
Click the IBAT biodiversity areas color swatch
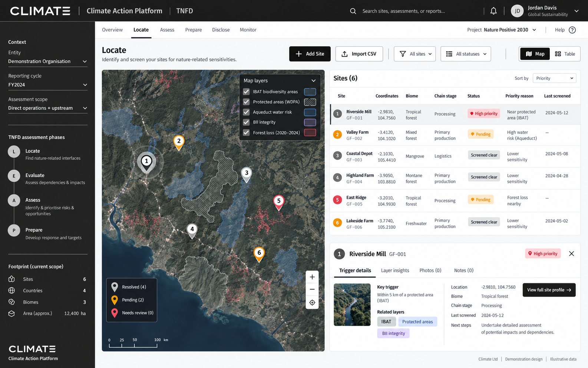pos(310,92)
